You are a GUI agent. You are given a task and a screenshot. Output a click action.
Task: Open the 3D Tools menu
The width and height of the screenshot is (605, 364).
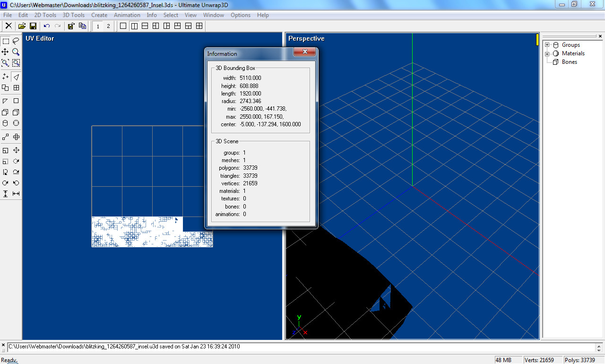pyautogui.click(x=74, y=15)
